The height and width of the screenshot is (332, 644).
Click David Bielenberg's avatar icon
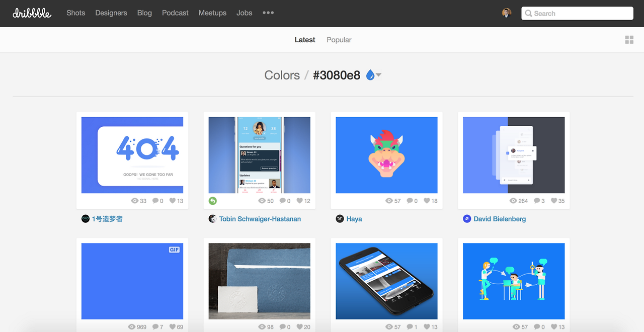point(467,219)
